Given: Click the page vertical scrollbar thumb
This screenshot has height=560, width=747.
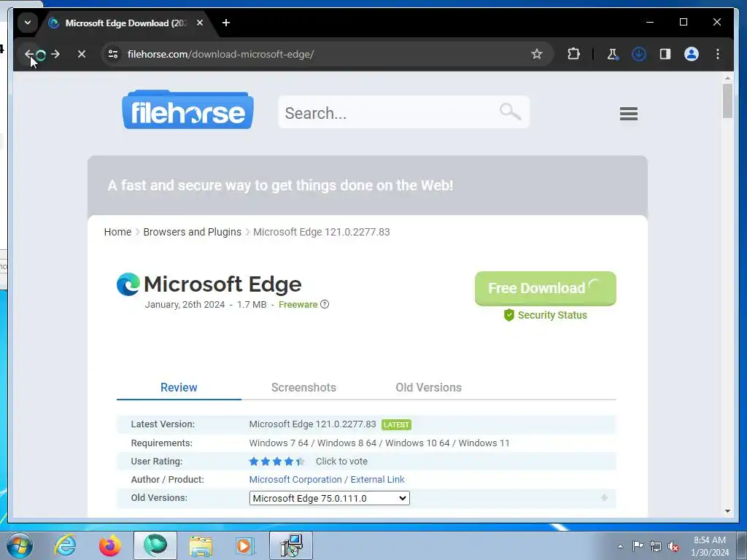Looking at the screenshot, I should [x=727, y=101].
